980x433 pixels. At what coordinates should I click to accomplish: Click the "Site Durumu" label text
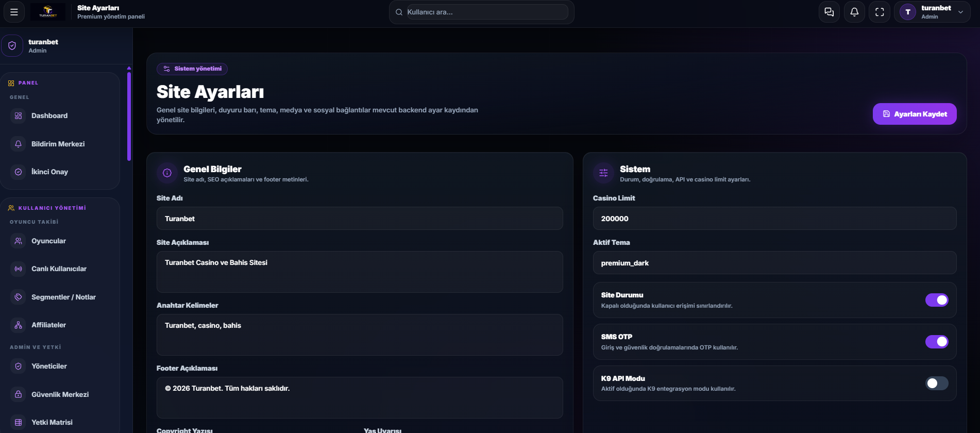tap(622, 295)
